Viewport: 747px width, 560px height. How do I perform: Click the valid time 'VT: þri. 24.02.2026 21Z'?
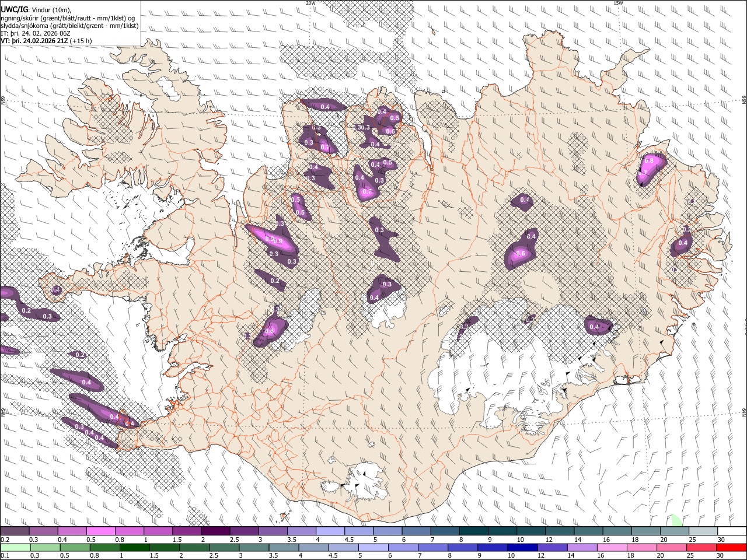pos(34,41)
